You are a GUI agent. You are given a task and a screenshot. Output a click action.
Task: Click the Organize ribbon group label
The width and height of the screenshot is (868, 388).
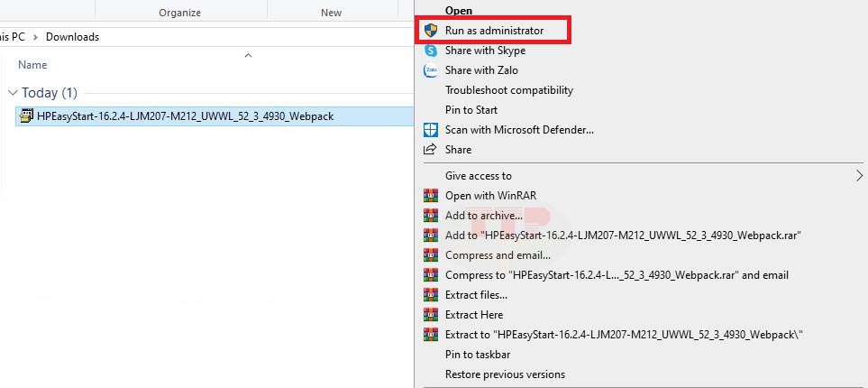tap(180, 13)
